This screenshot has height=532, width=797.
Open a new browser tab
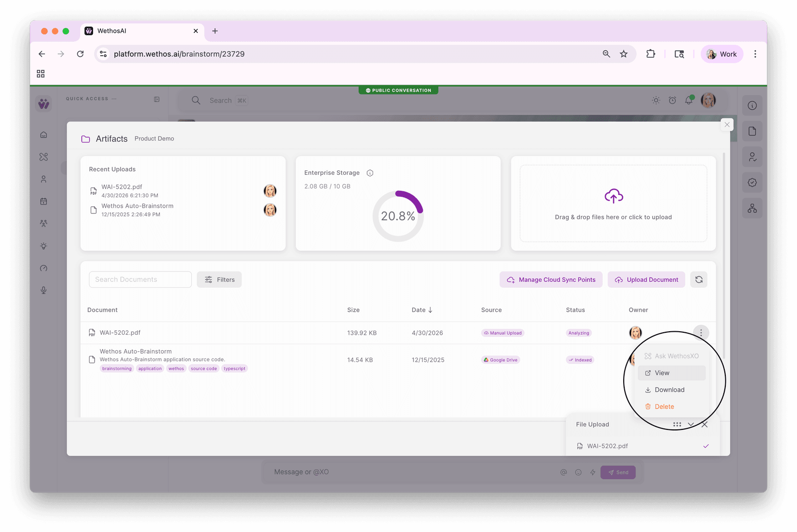point(215,31)
